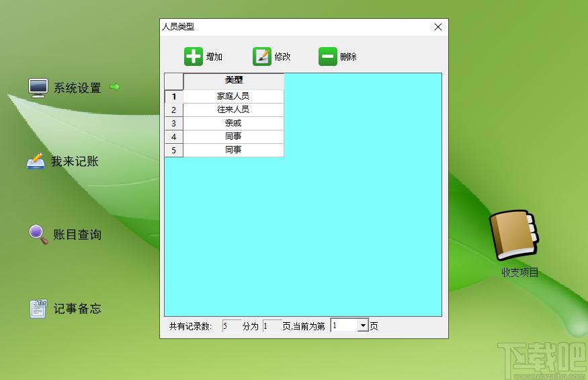Click the 类型 column header
Screen dimensions: 588x380
tap(234, 81)
